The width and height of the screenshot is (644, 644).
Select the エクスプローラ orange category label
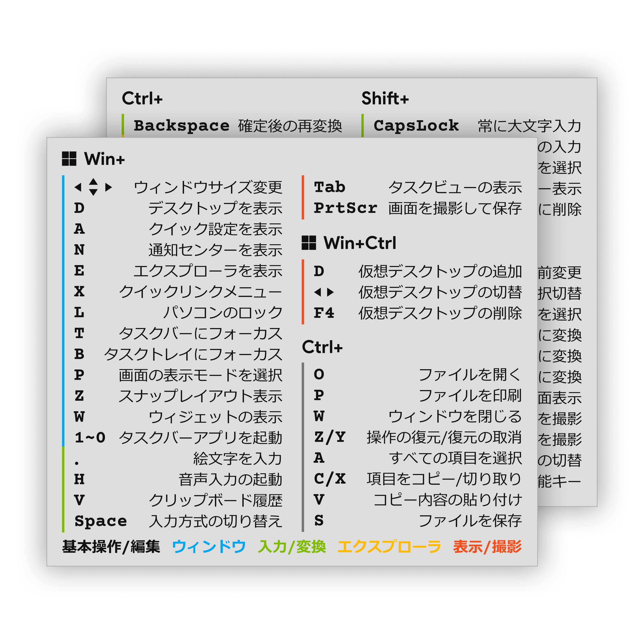389,547
